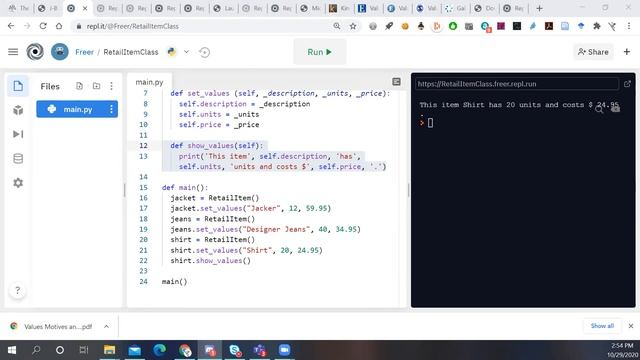Open the browser zoom icon
This screenshot has width=640, height=360.
(337, 26)
